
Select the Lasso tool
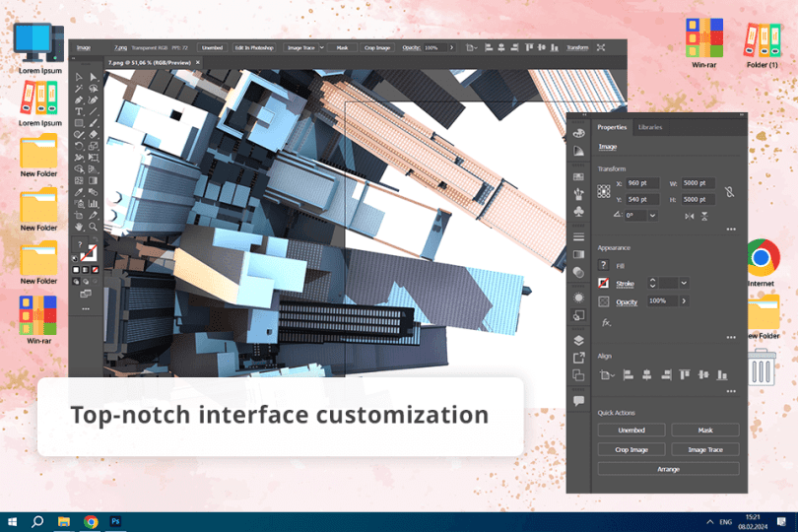(94, 89)
